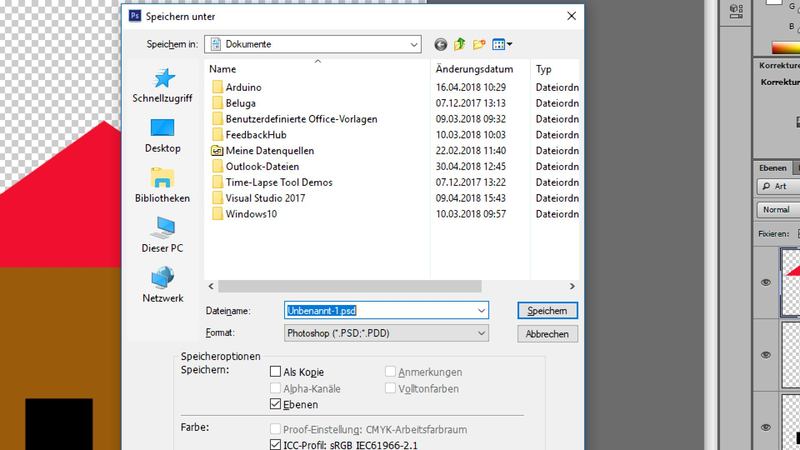Click the date 30.04.2018 12:45
The image size is (800, 450).
471,166
